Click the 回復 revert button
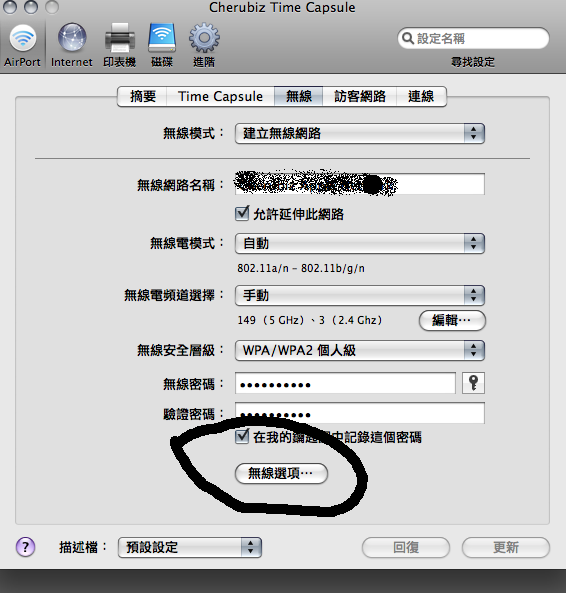The height and width of the screenshot is (593, 566). tap(406, 547)
